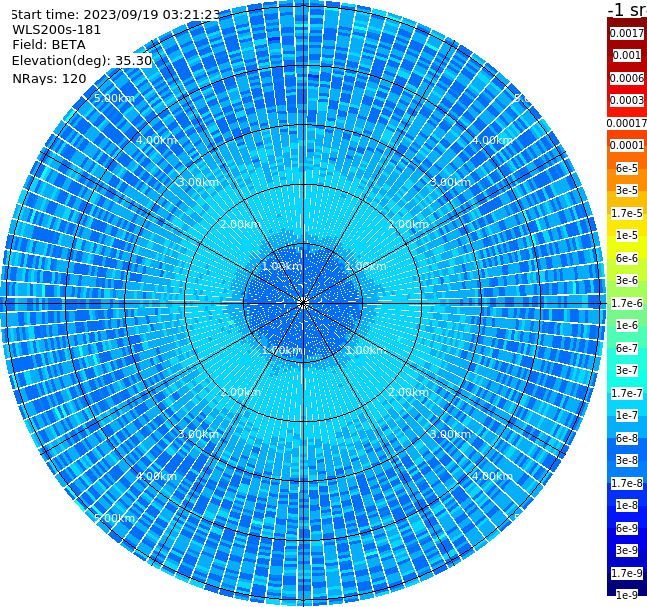
Task: Click the 1e-7 colorbar label
Action: (x=627, y=415)
